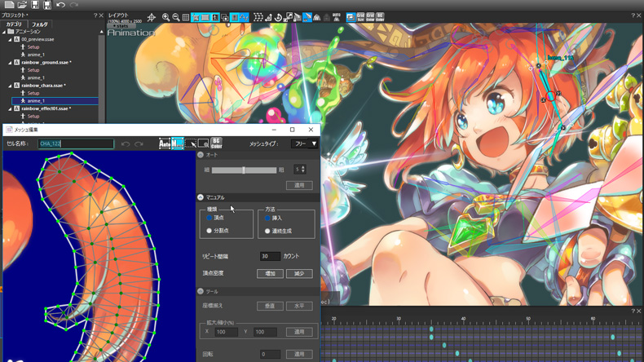
Task: Switch to the フォルダ tab
Action: pos(40,24)
